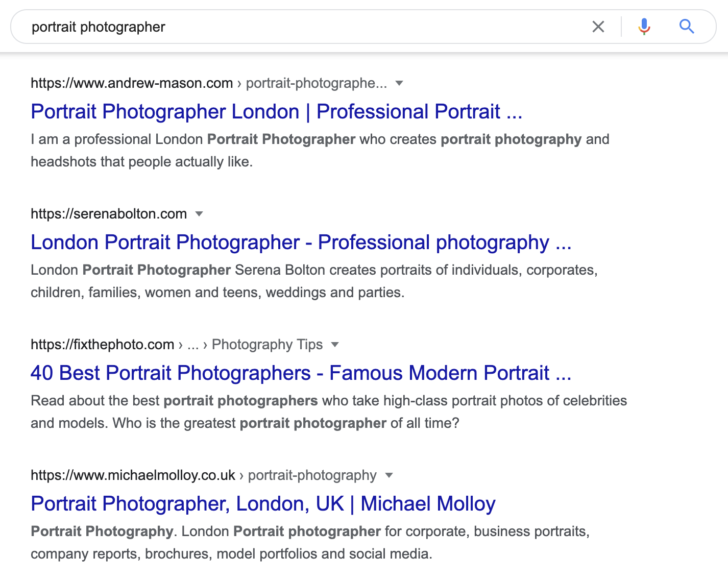The height and width of the screenshot is (580, 728).
Task: Click the portrait-photography breadcrumb of michaelmolloy
Action: pos(312,475)
